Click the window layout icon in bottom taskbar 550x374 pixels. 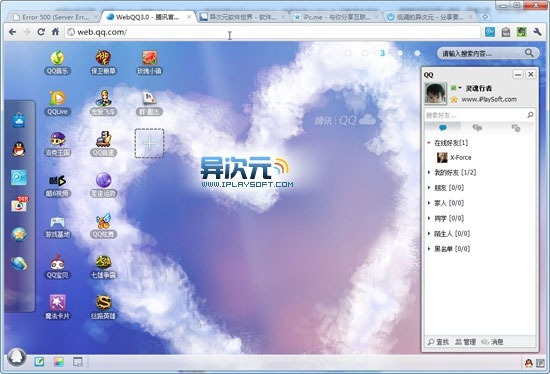point(78,362)
